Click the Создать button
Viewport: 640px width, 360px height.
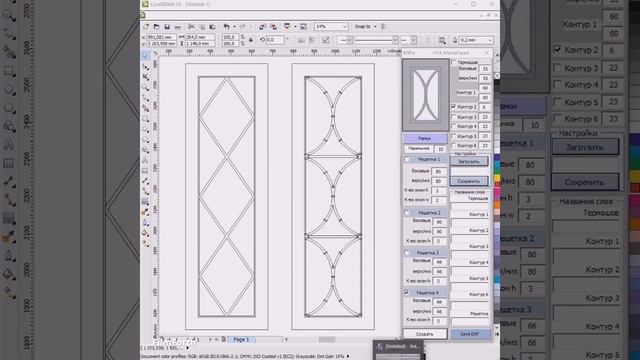pos(424,334)
